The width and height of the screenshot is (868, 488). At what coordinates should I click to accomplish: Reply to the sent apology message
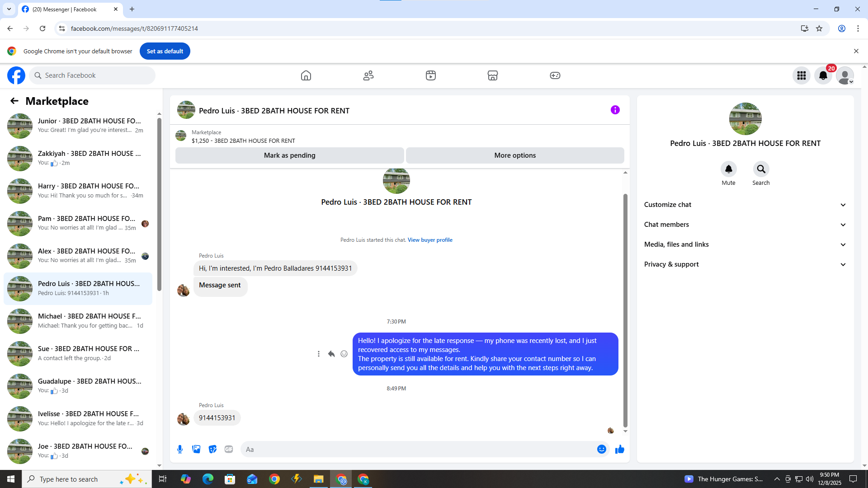[331, 354]
